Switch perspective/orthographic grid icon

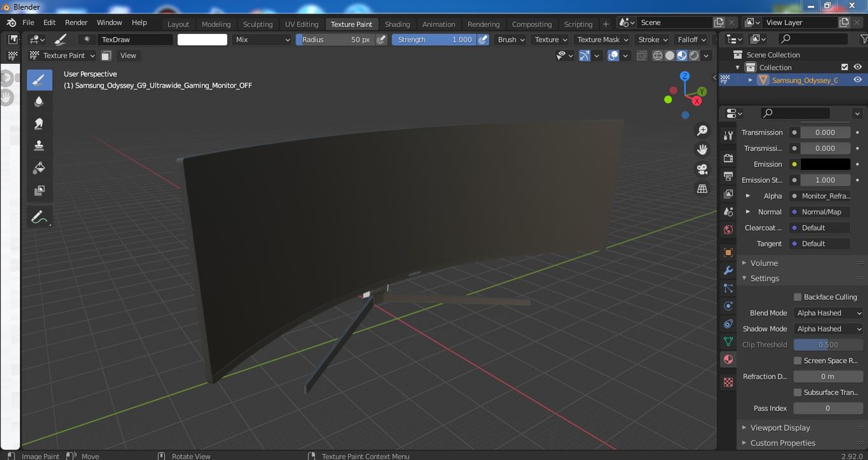[702, 188]
